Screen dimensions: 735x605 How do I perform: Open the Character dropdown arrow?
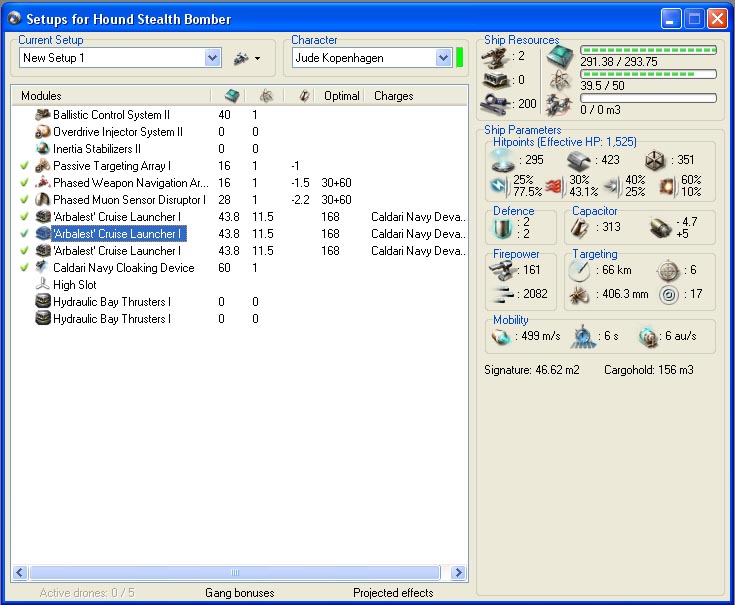coord(443,58)
